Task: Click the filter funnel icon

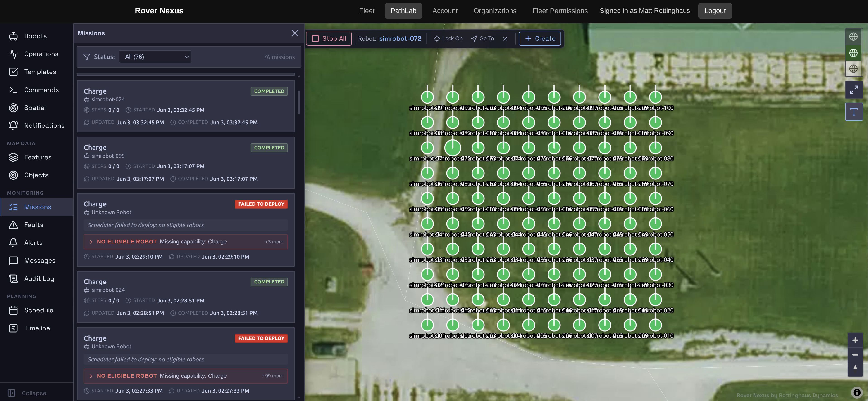Action: pos(87,57)
